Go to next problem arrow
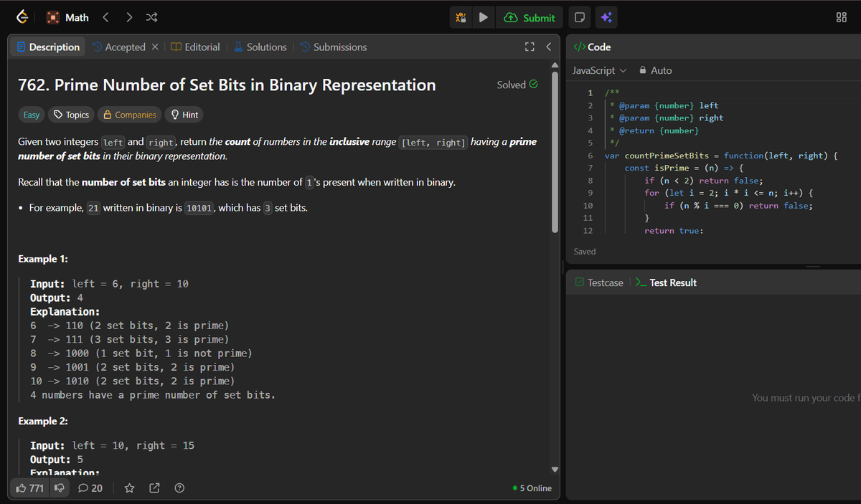The height and width of the screenshot is (504, 861). pyautogui.click(x=128, y=17)
